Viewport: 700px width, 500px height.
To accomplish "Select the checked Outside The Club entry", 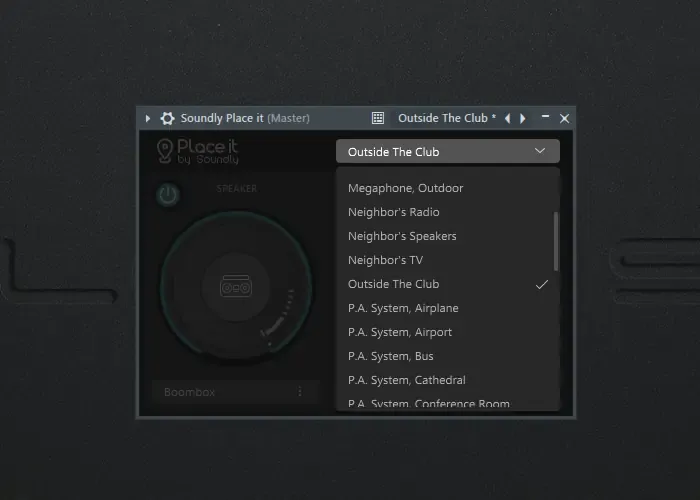I will [448, 284].
